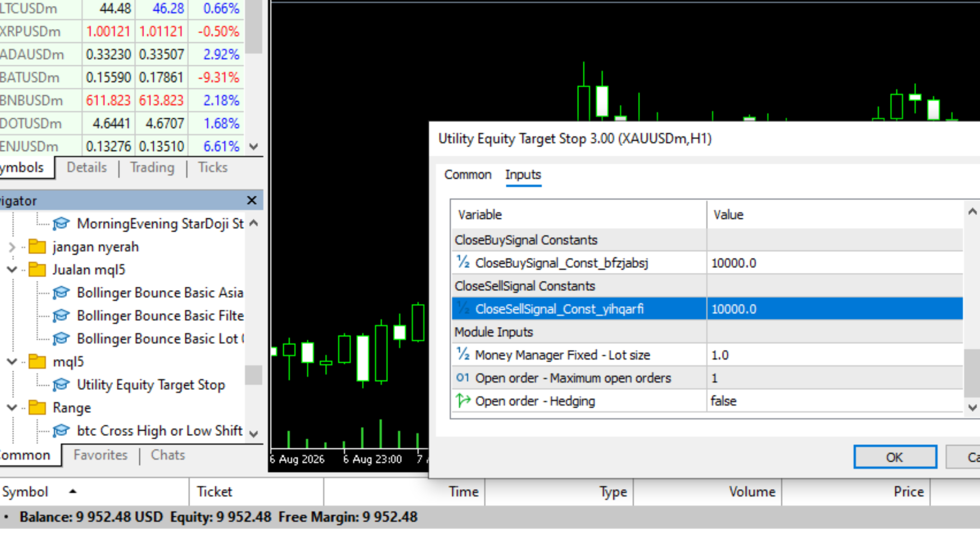Click inputs list scroll down arrow
Image resolution: width=980 pixels, height=551 pixels.
(972, 408)
